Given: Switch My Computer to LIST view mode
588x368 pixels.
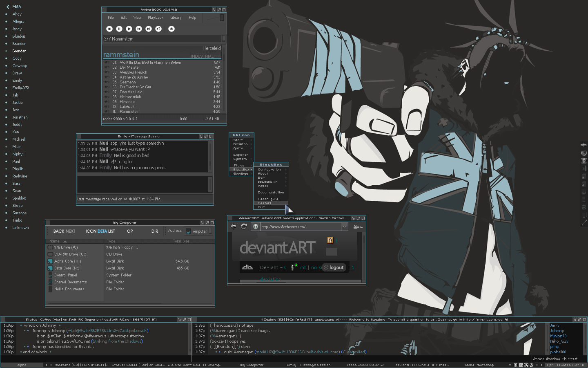Looking at the screenshot, I should [x=111, y=231].
